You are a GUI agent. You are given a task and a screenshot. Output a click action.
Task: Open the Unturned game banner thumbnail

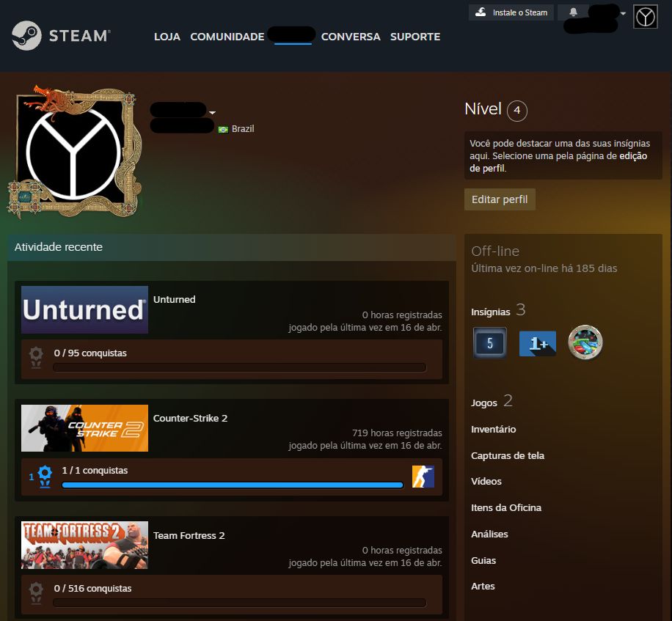point(85,309)
